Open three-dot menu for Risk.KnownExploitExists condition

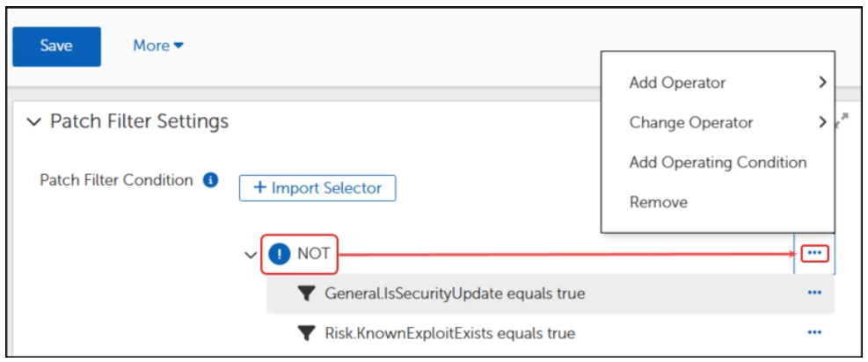click(x=814, y=333)
